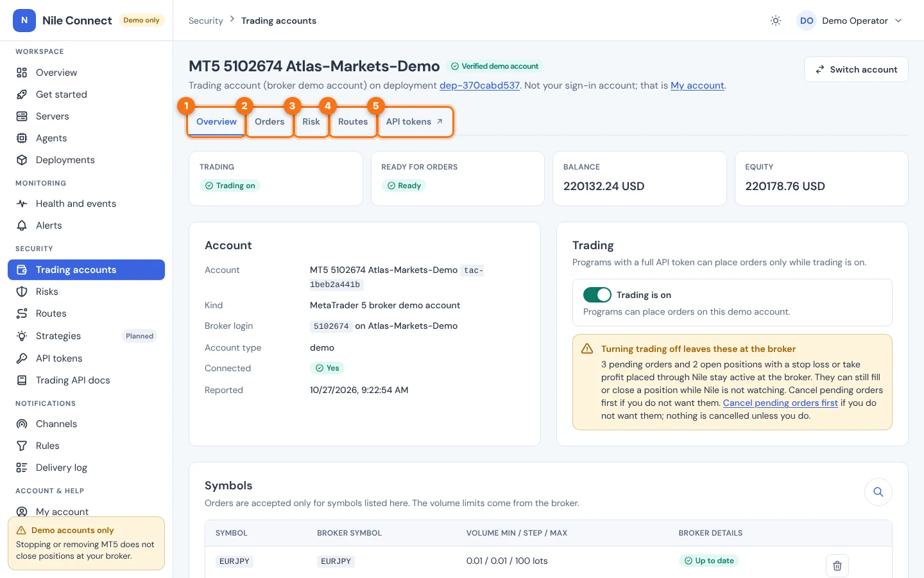Toggle the light/dark theme sun icon
924x578 pixels.
click(776, 21)
